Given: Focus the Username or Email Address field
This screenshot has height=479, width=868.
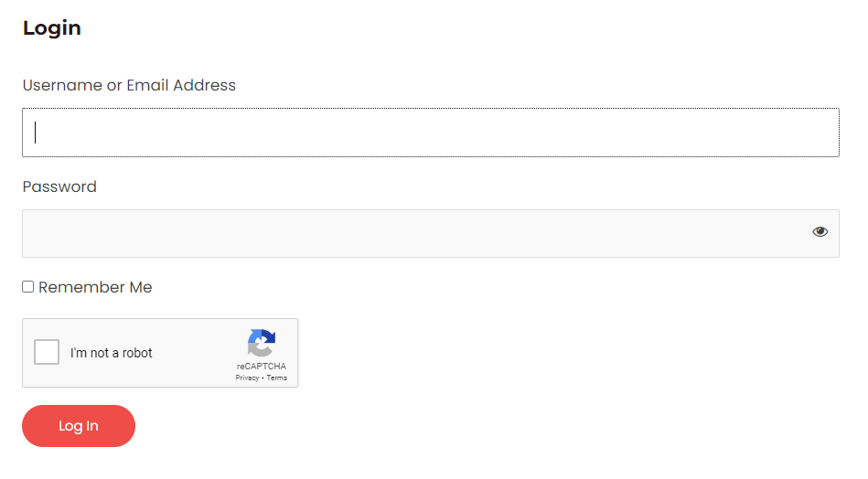Looking at the screenshot, I should tap(431, 133).
